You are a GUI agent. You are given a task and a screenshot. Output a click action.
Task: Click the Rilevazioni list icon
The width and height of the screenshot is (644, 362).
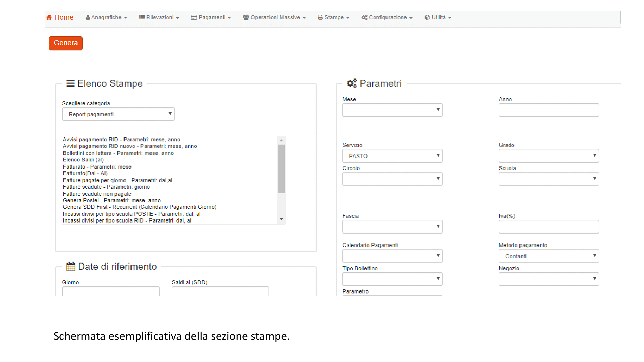coord(142,17)
